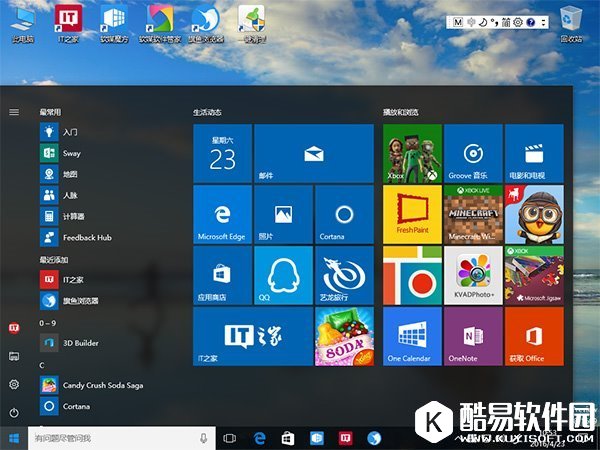Open the IME toolbar gear settings

[x=518, y=22]
